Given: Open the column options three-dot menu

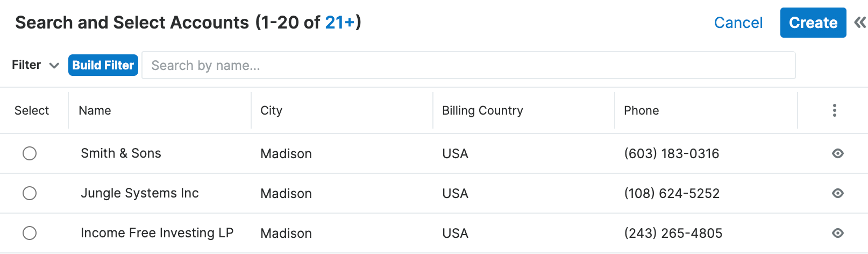Looking at the screenshot, I should click(834, 110).
